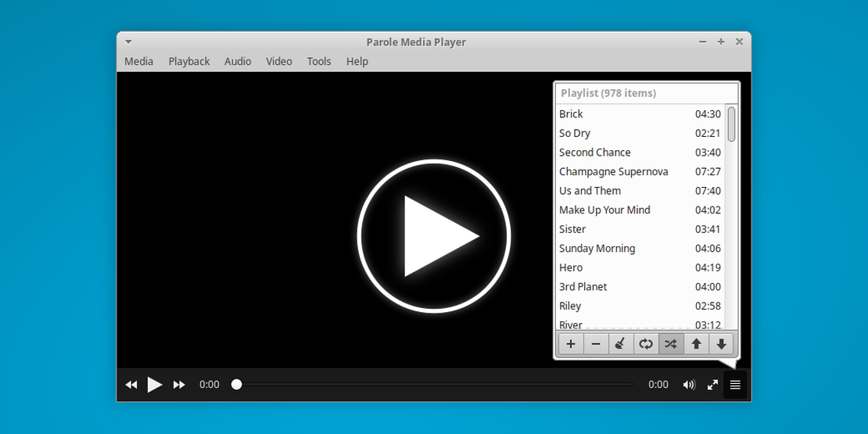Select the track "River"
868x434 pixels.
point(640,324)
